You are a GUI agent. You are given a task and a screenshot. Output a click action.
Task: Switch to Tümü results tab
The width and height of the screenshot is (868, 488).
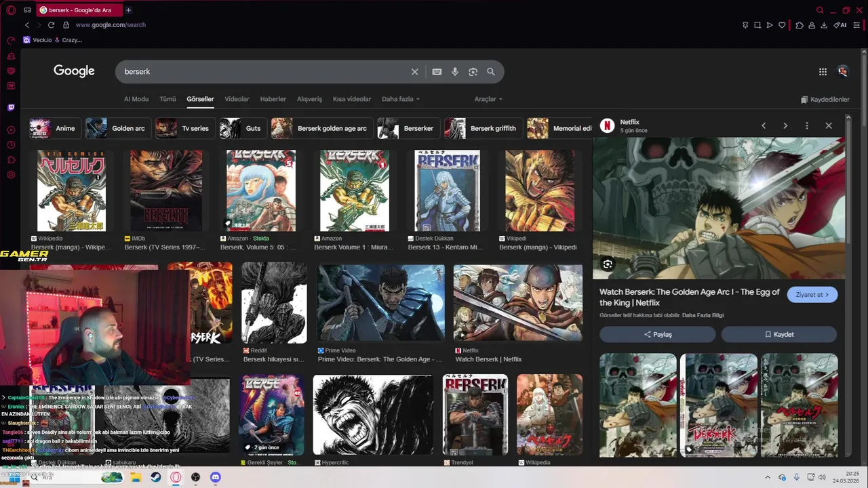click(x=167, y=99)
